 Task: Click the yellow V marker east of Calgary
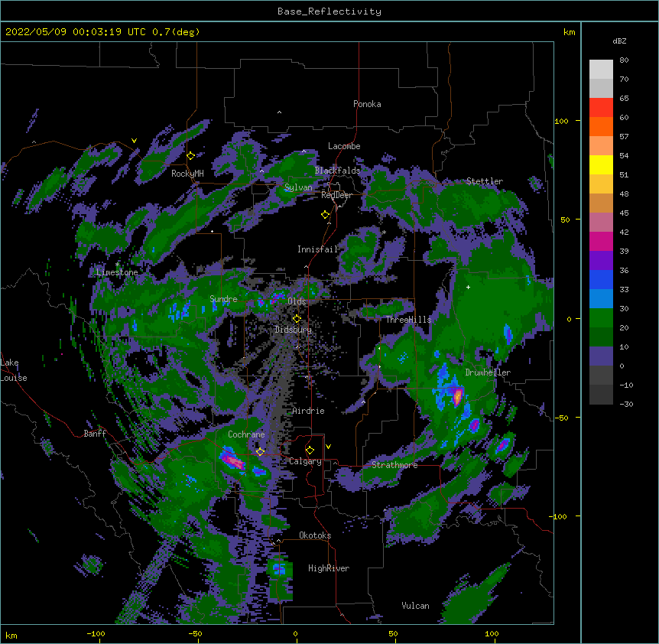(328, 447)
